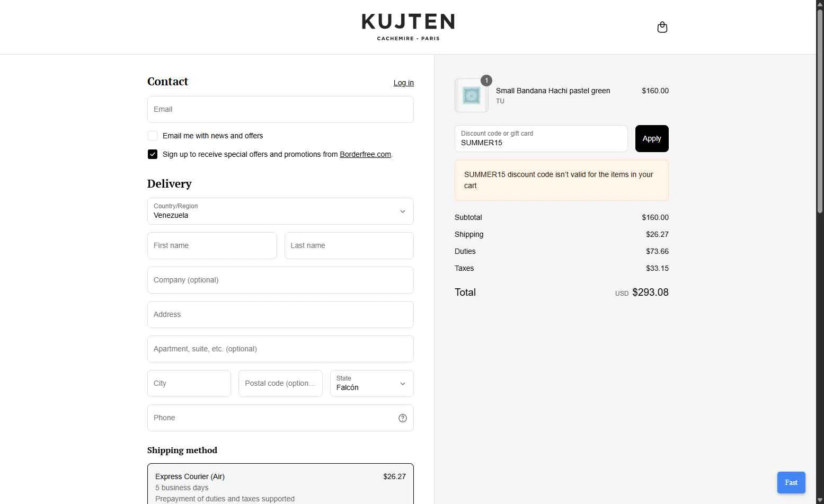Click the phone field help question-mark icon
The image size is (824, 504).
403,418
